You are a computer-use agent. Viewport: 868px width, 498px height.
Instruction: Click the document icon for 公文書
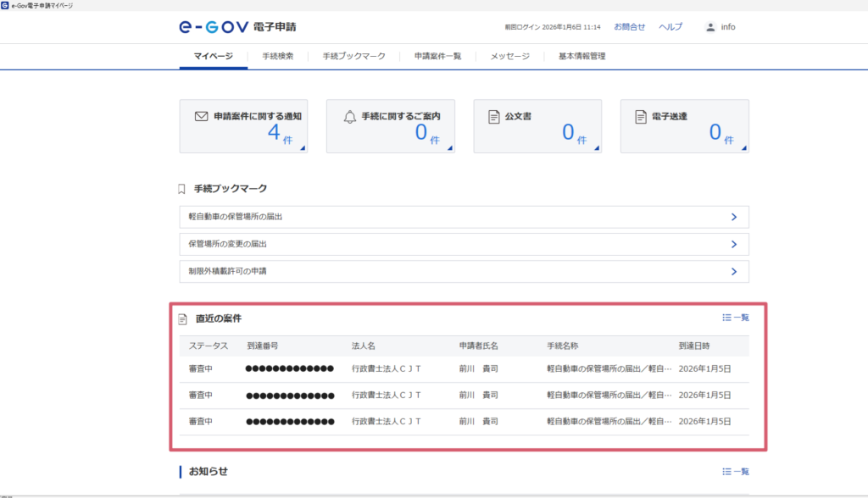(493, 116)
